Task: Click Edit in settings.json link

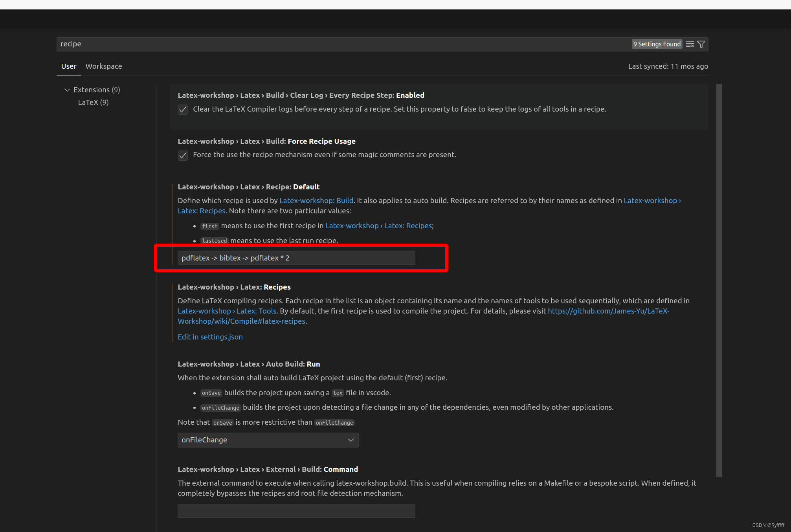Action: click(210, 337)
